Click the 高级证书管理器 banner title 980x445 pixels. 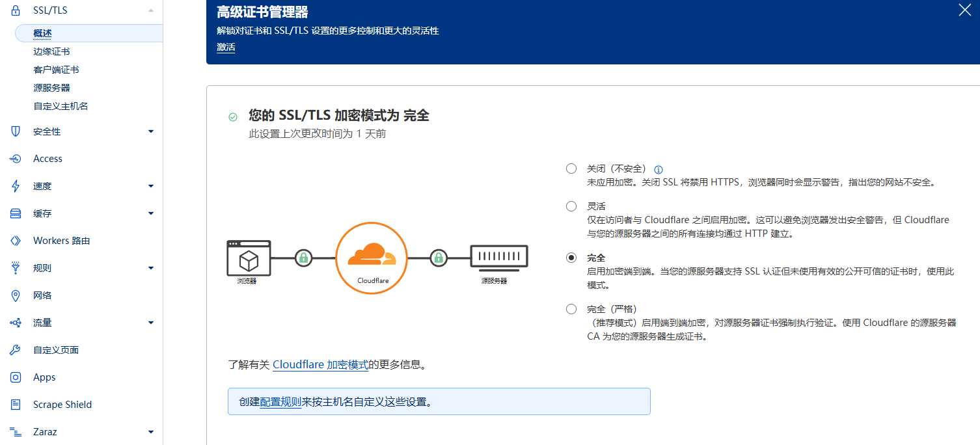(262, 12)
